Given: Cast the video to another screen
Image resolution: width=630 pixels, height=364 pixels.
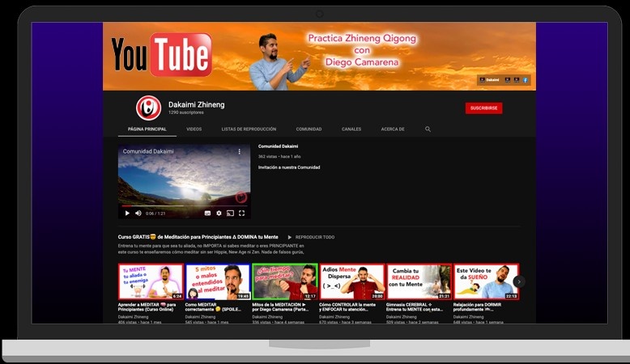Looking at the screenshot, I should click(x=230, y=213).
